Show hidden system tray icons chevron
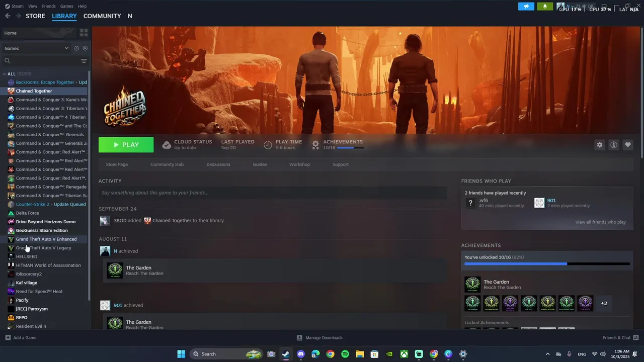This screenshot has width=644, height=362. [x=548, y=354]
